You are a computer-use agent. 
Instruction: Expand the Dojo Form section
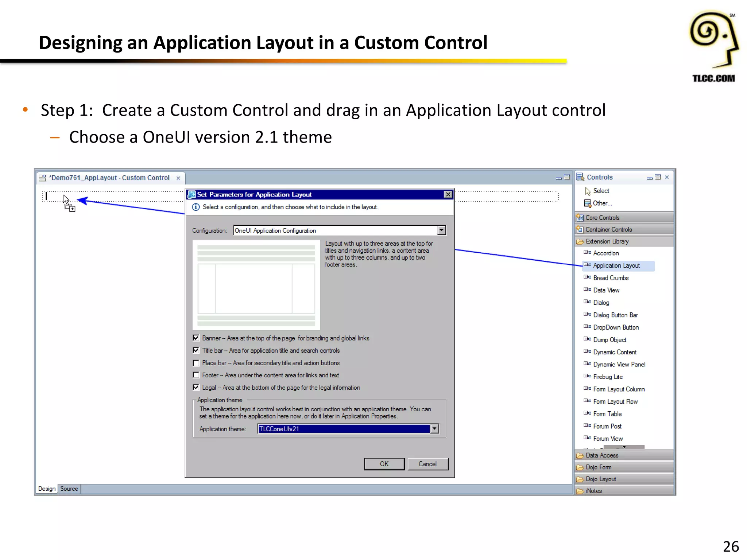pyautogui.click(x=624, y=467)
